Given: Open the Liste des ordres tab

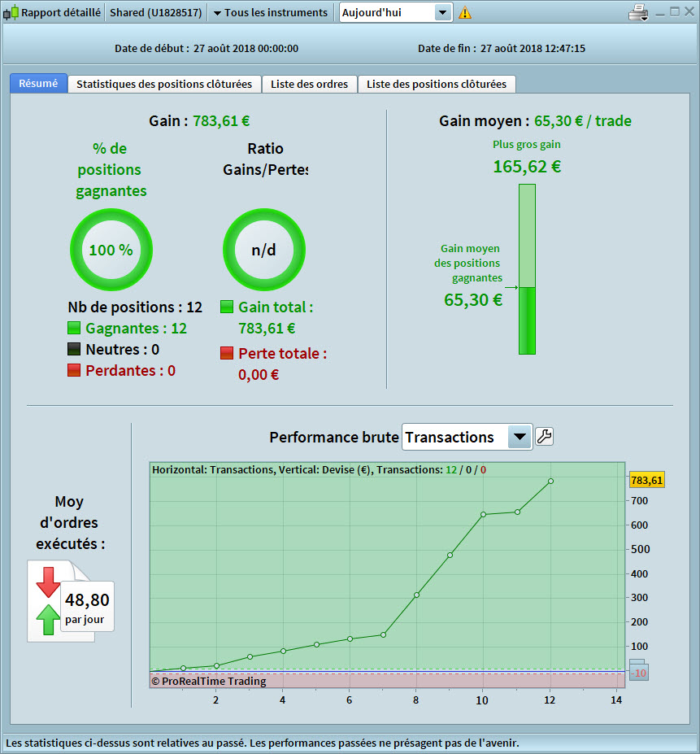Looking at the screenshot, I should [x=309, y=84].
